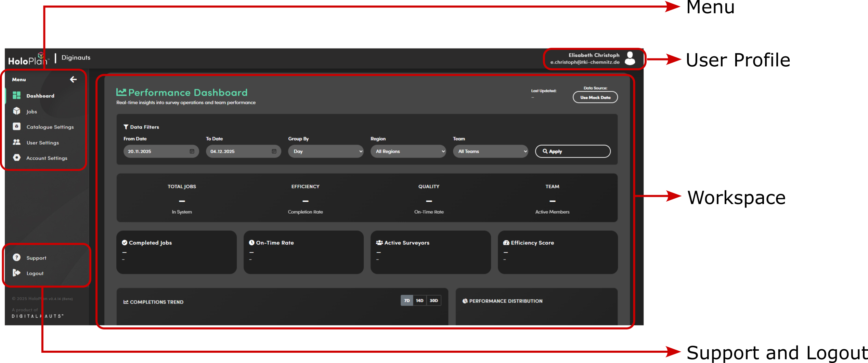Collapse the sidebar menu with the back arrow

tap(73, 79)
